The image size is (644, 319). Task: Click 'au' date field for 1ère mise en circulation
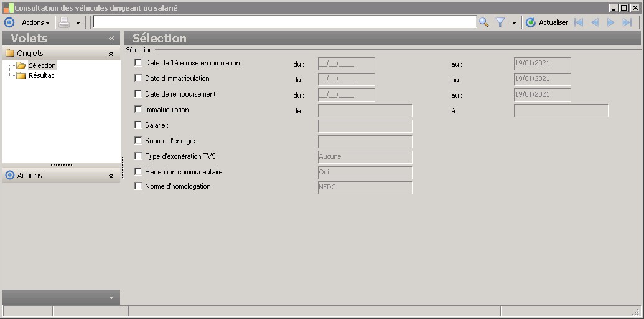coord(542,64)
